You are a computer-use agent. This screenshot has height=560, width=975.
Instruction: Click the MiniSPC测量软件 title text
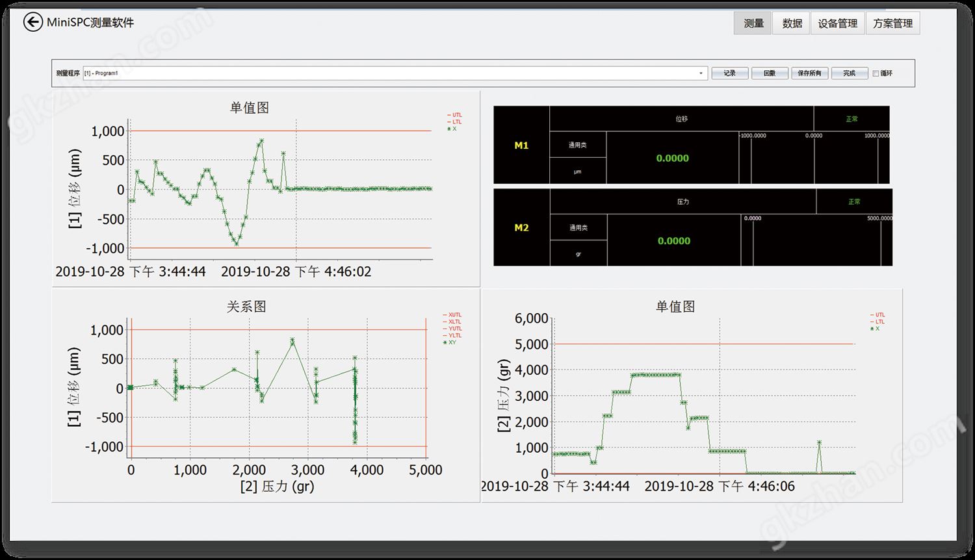pyautogui.click(x=90, y=22)
